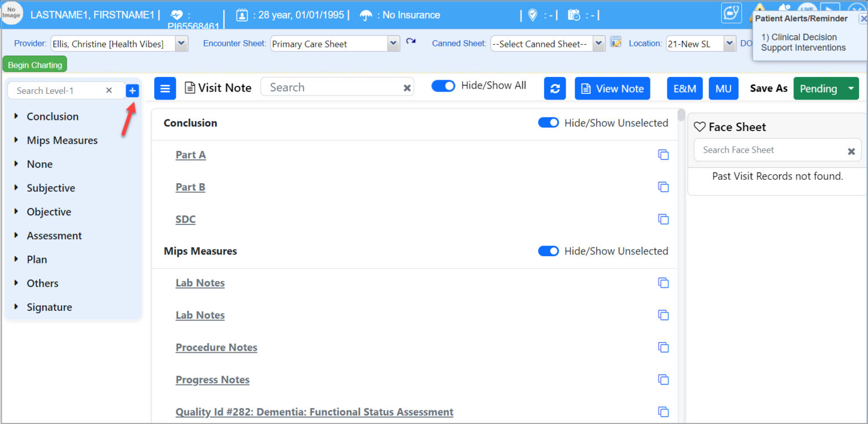Click the blue refresh icon in the Visit Note toolbar
The width and height of the screenshot is (868, 424).
click(x=554, y=88)
